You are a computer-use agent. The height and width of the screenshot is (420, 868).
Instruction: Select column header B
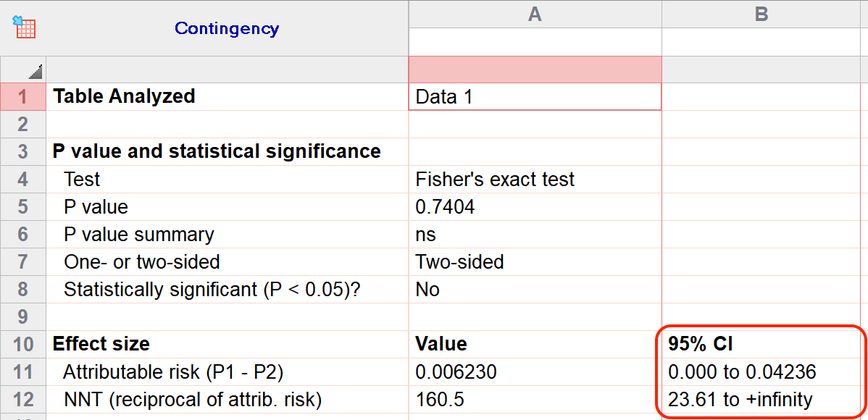(761, 14)
